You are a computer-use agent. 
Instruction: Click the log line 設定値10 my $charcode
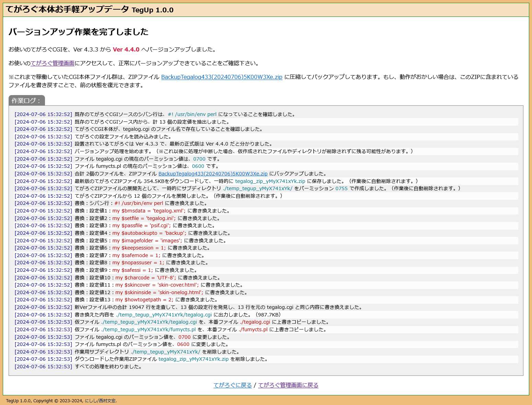[266, 278]
